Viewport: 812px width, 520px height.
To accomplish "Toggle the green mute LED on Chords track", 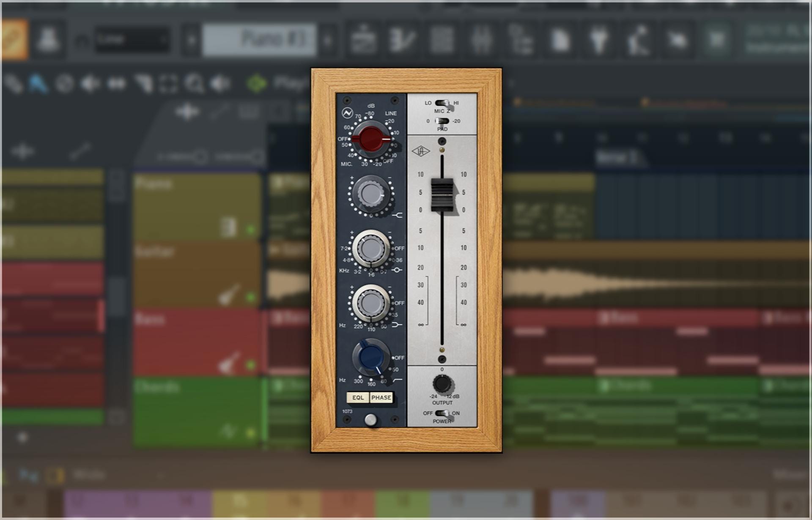I will 250,433.
